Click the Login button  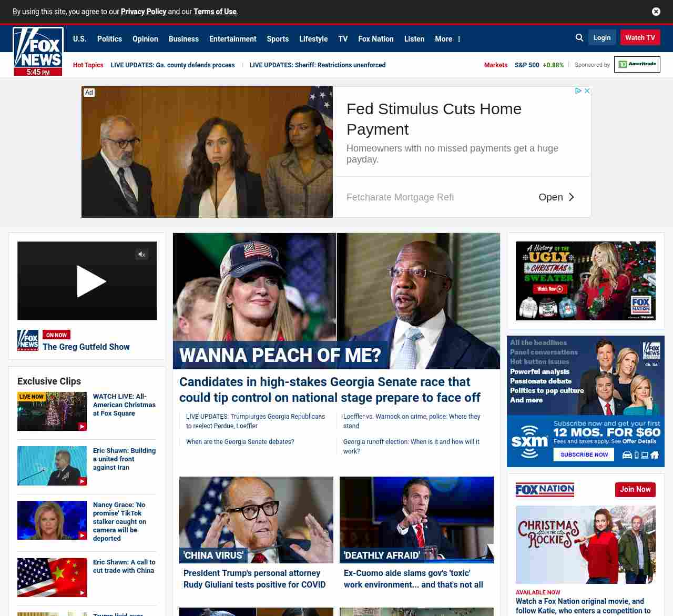coord(601,38)
